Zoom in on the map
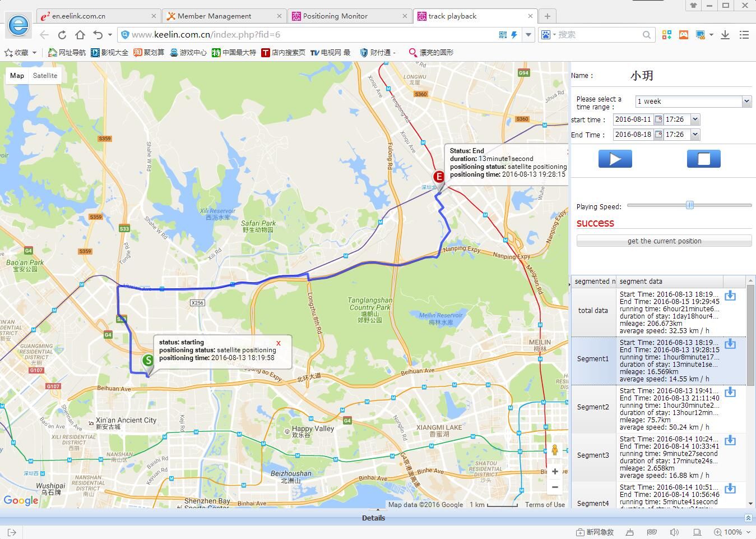Image resolution: width=756 pixels, height=539 pixels. coord(555,471)
